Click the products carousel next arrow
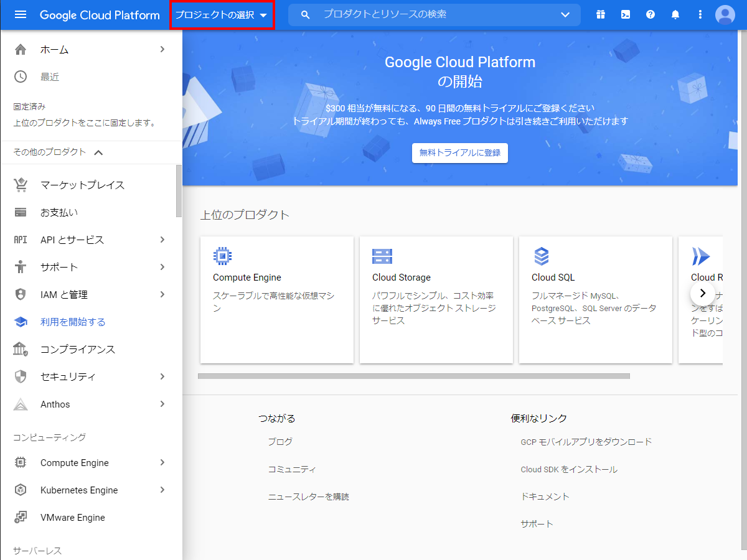 coord(703,293)
